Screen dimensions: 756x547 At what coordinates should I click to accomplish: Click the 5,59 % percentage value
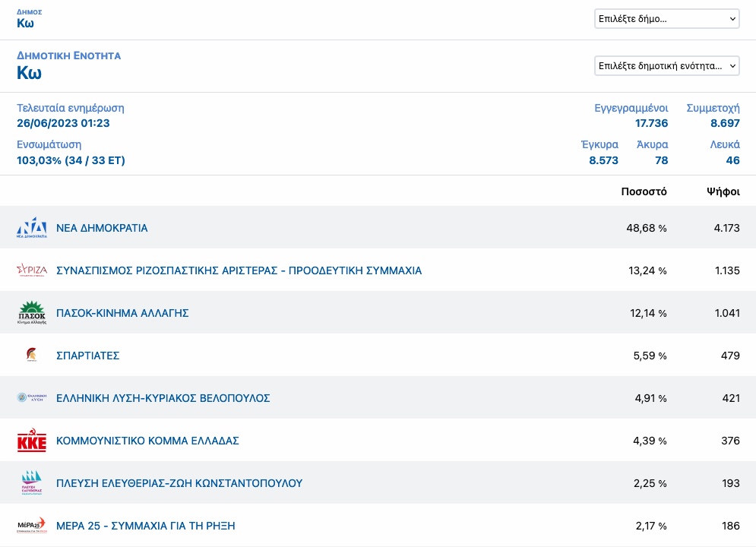[650, 356]
